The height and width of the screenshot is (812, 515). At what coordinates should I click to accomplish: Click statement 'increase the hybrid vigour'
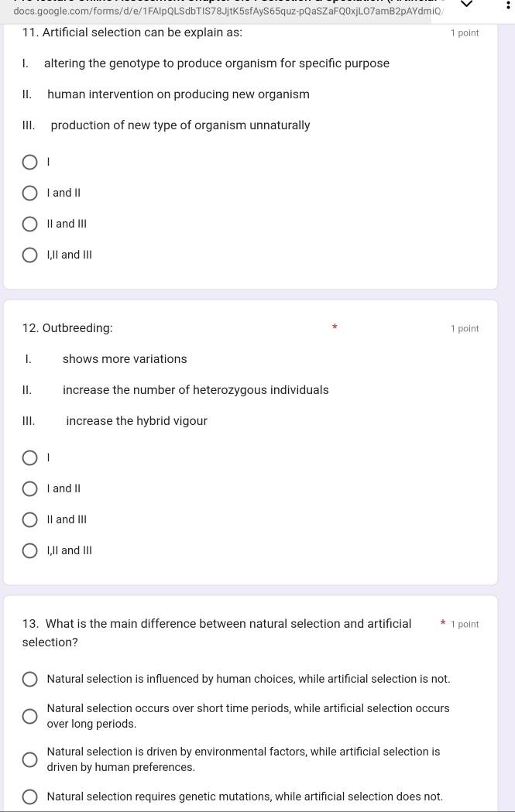pos(136,421)
